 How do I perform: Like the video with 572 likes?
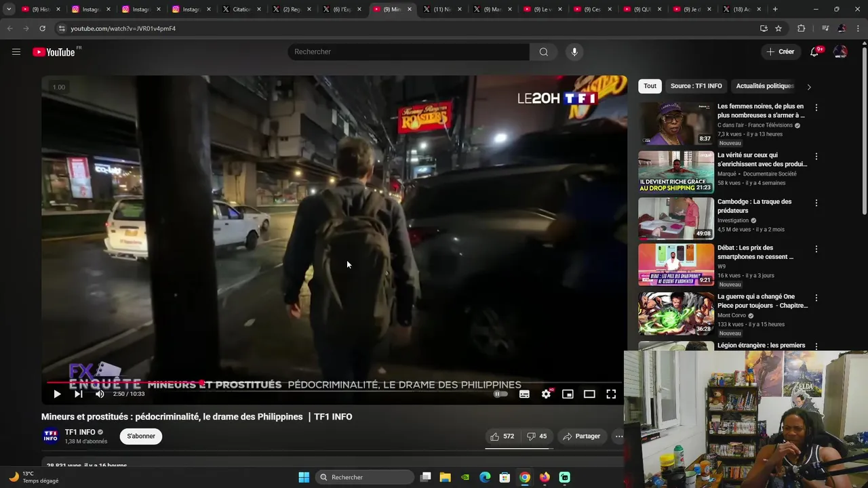point(502,436)
